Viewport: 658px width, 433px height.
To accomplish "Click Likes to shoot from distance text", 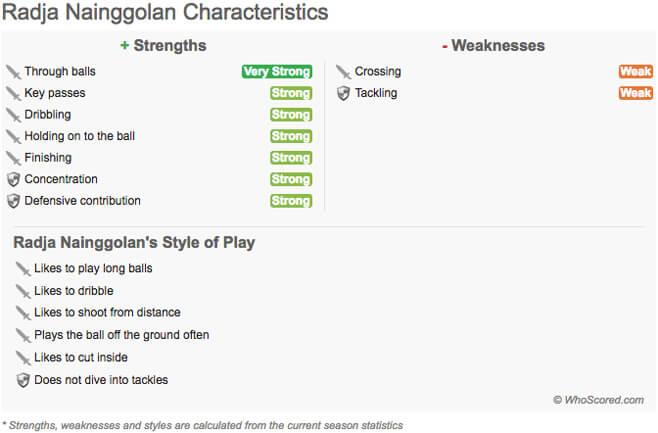I will [107, 313].
